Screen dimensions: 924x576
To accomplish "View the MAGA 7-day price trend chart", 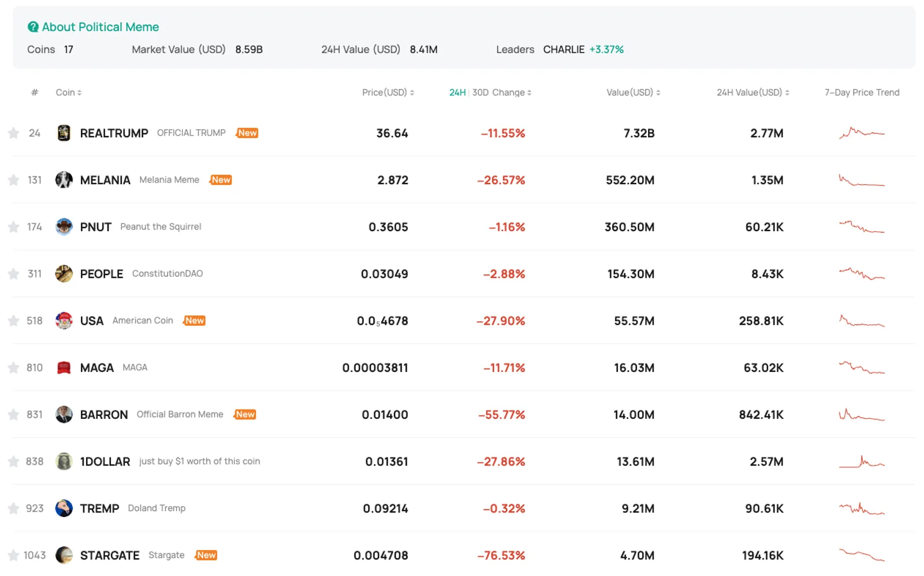I will pos(862,367).
